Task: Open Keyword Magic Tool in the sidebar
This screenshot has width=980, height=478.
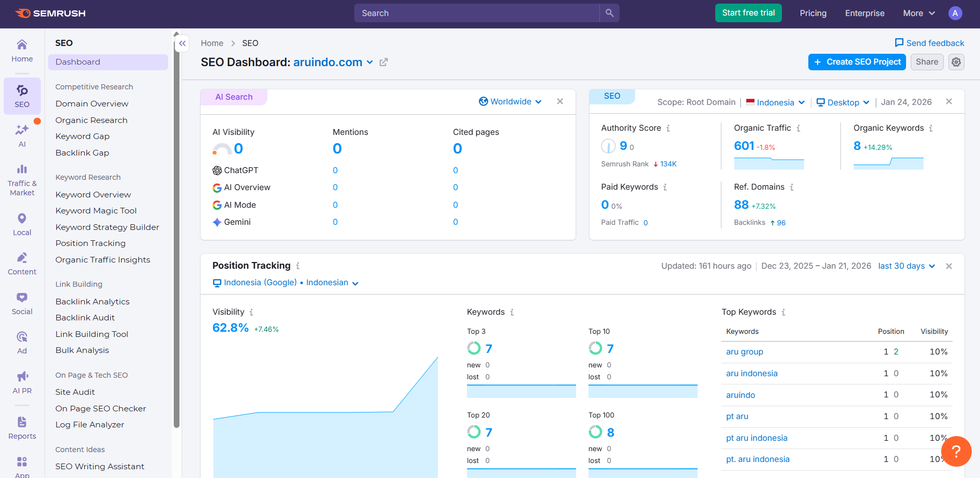Action: point(96,211)
